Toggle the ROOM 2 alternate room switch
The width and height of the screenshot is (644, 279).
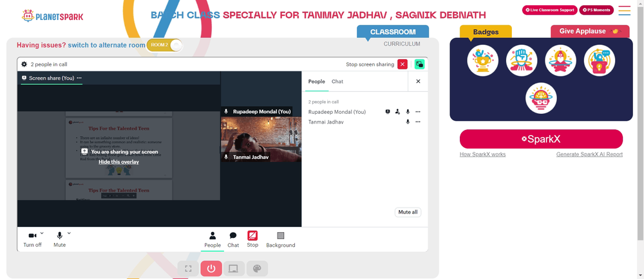164,45
